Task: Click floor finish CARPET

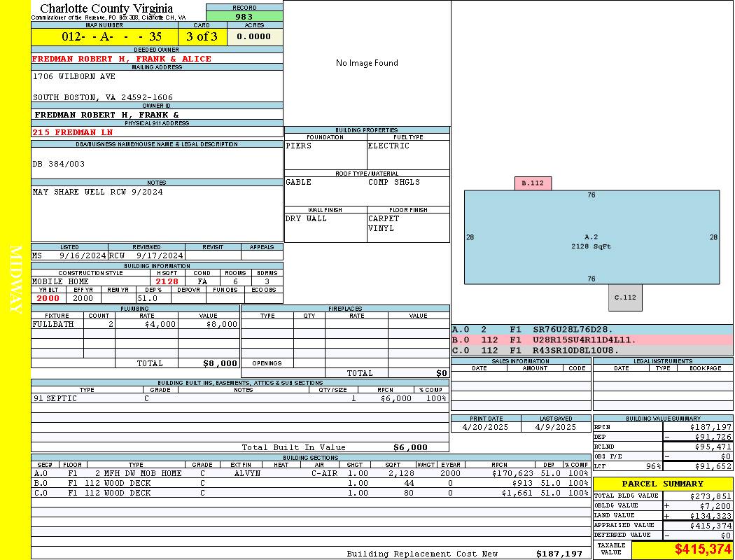Action: click(384, 218)
